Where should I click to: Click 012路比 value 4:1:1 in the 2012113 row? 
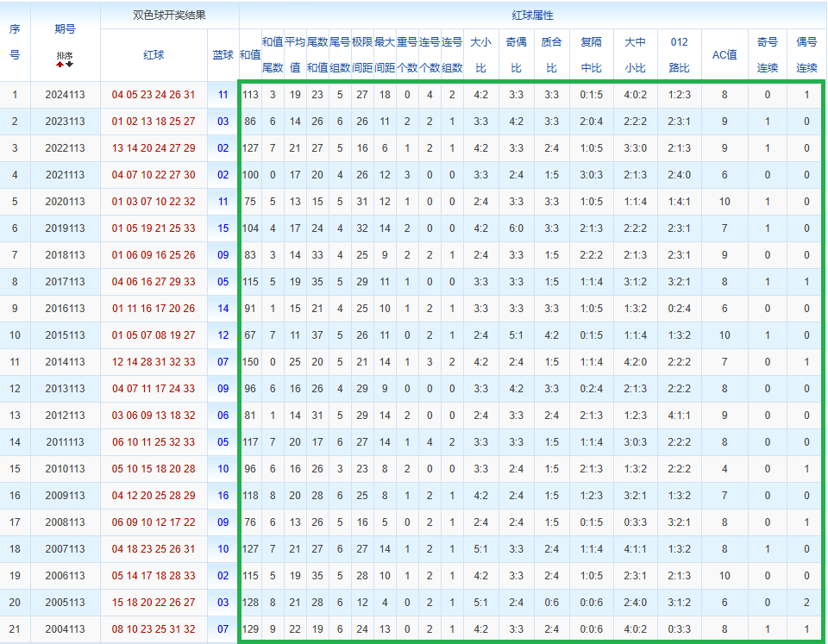tap(679, 416)
